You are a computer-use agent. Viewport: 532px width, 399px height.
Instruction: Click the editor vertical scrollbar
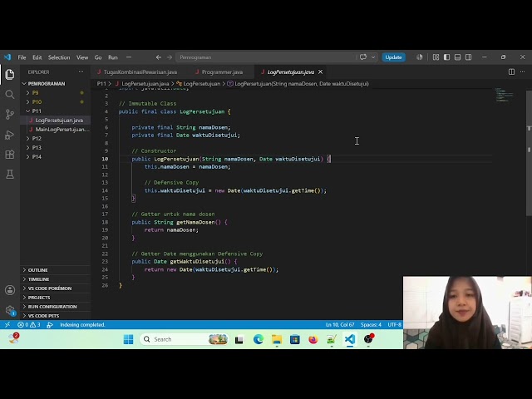(529, 153)
